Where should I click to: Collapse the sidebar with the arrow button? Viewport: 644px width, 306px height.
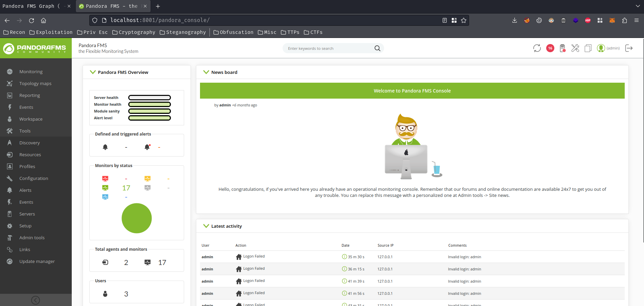click(36, 300)
